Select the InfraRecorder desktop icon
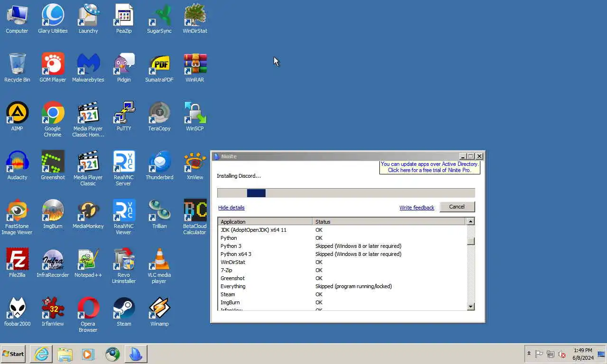Image resolution: width=607 pixels, height=364 pixels. [x=53, y=263]
